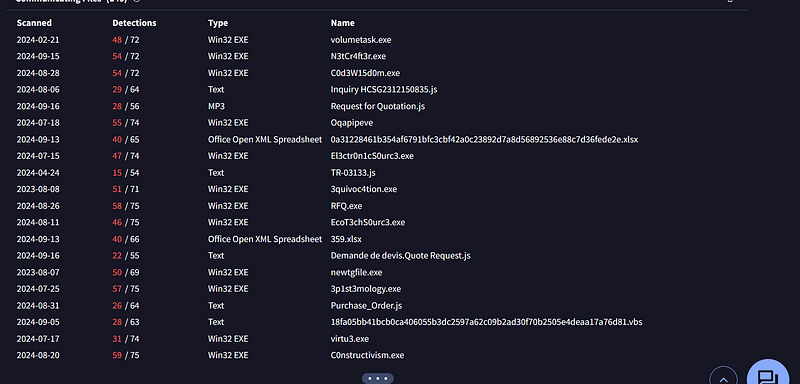Image resolution: width=800 pixels, height=384 pixels.
Task: Select scan date 2024-08-06
Action: (38, 89)
